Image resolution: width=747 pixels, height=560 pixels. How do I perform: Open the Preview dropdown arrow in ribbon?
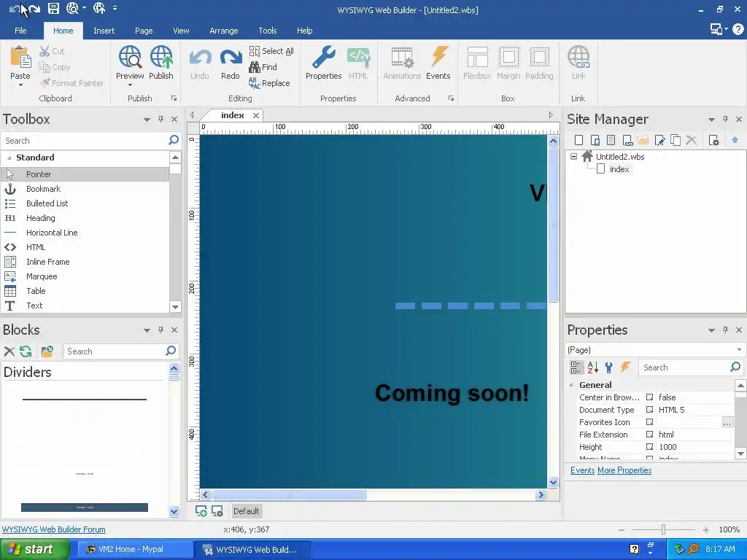[x=130, y=85]
